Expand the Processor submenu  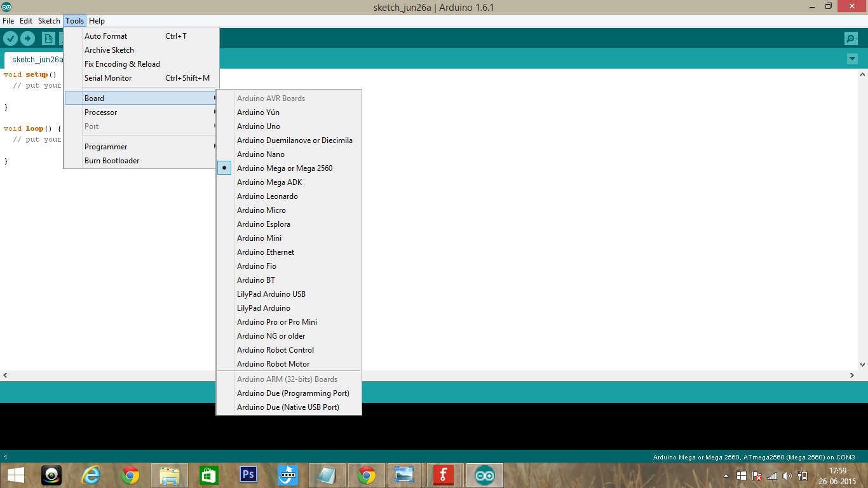pos(142,112)
